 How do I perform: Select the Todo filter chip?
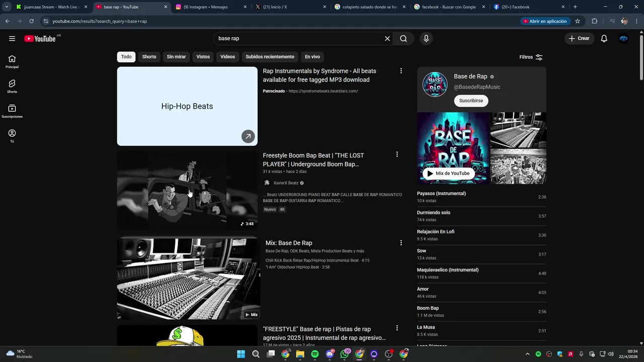[126, 57]
